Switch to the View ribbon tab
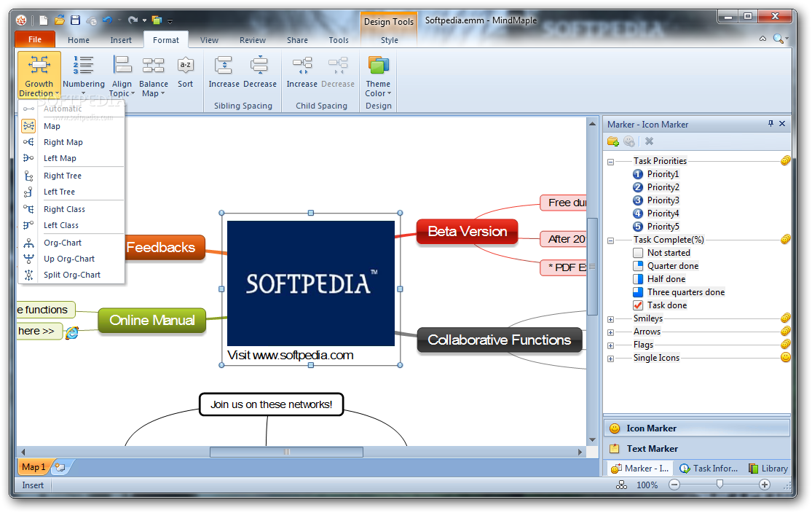The height and width of the screenshot is (513, 812). point(209,40)
